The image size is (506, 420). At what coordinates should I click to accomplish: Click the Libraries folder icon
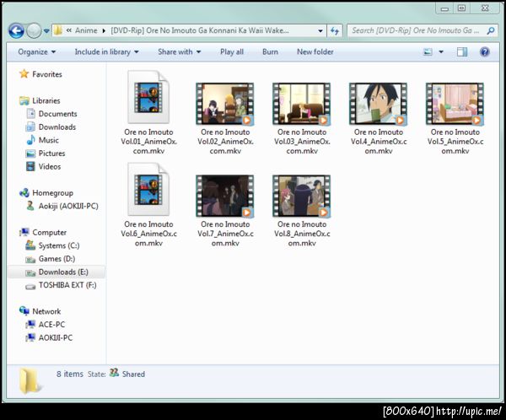[x=24, y=100]
